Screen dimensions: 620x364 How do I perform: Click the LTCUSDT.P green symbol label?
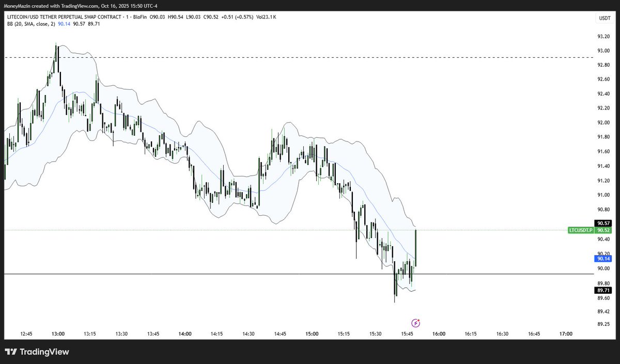click(580, 230)
